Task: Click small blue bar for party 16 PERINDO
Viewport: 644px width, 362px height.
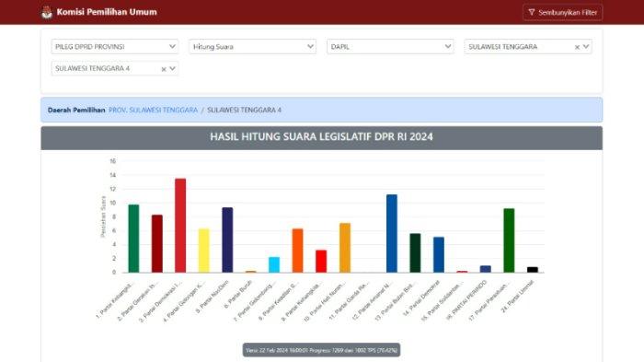Action: [486, 269]
